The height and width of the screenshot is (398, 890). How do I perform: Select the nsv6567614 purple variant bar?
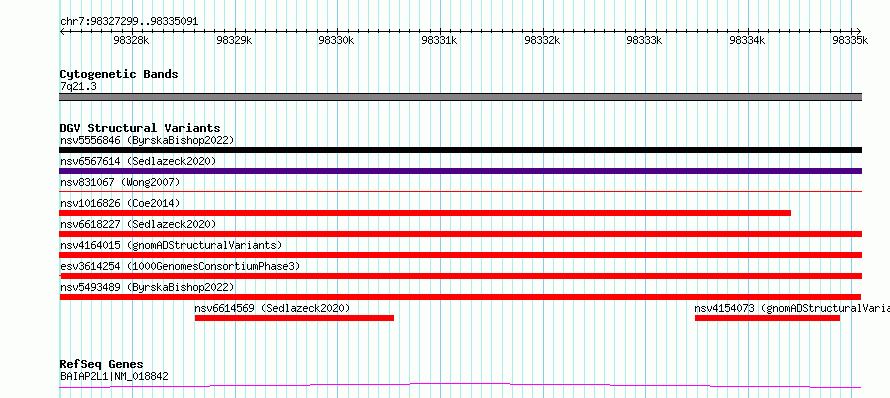click(460, 171)
